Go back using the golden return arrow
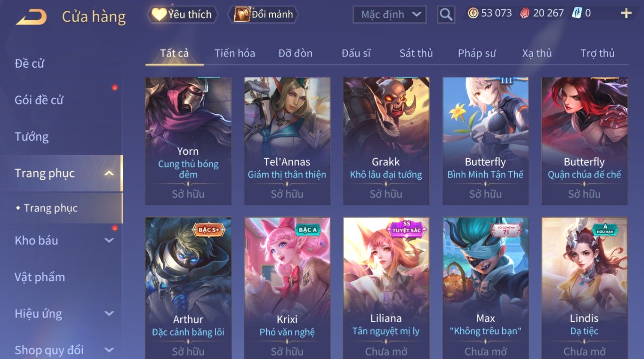 coord(31,17)
